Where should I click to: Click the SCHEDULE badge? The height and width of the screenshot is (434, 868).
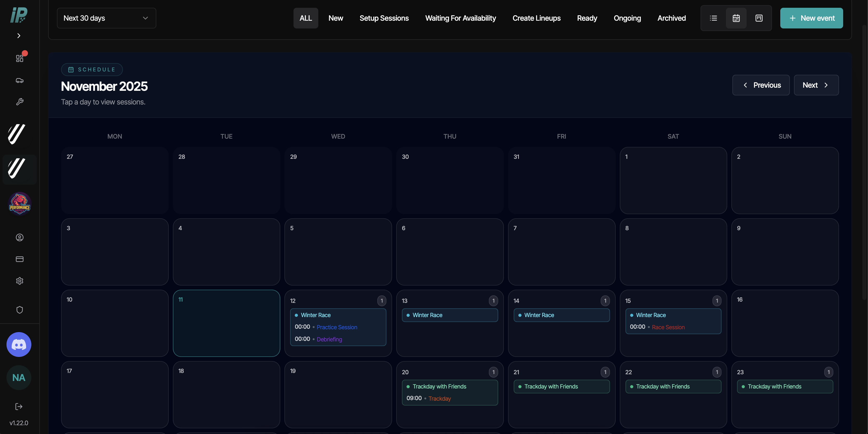[x=92, y=69]
